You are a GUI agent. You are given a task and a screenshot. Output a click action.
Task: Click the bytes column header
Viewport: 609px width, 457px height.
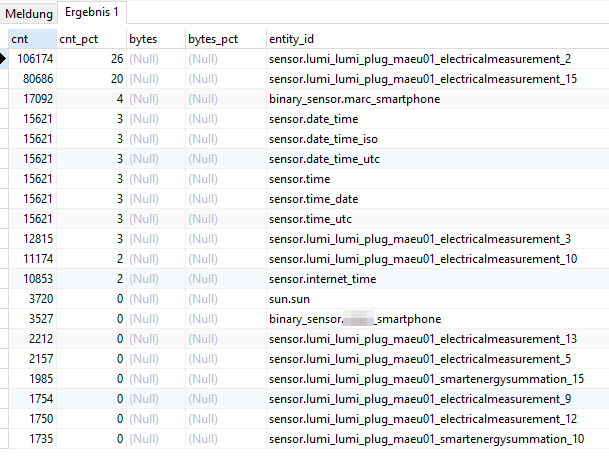click(156, 39)
